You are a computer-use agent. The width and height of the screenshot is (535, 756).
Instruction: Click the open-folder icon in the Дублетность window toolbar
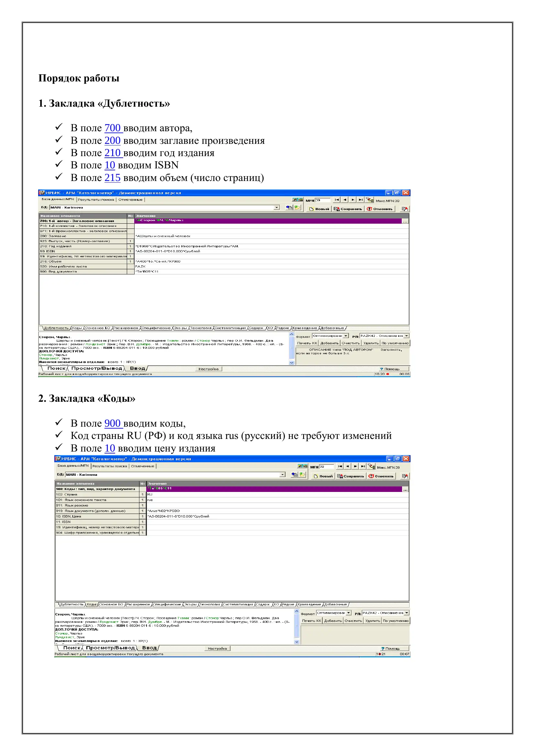coord(298,208)
